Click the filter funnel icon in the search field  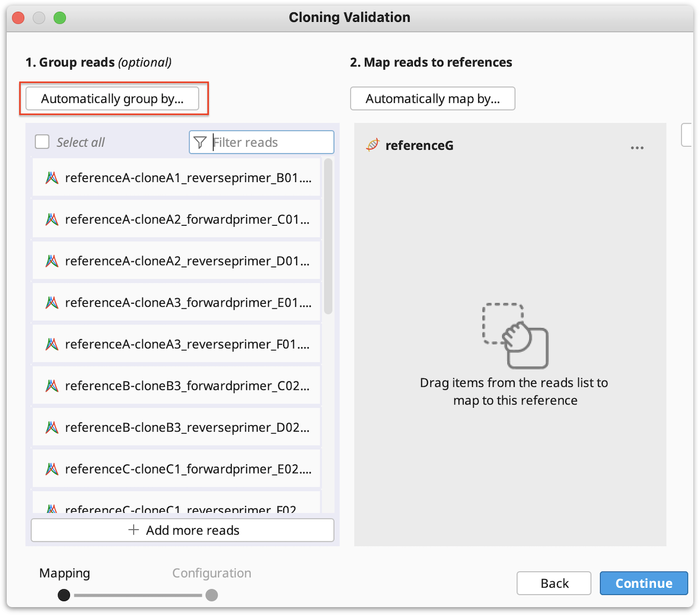click(201, 142)
